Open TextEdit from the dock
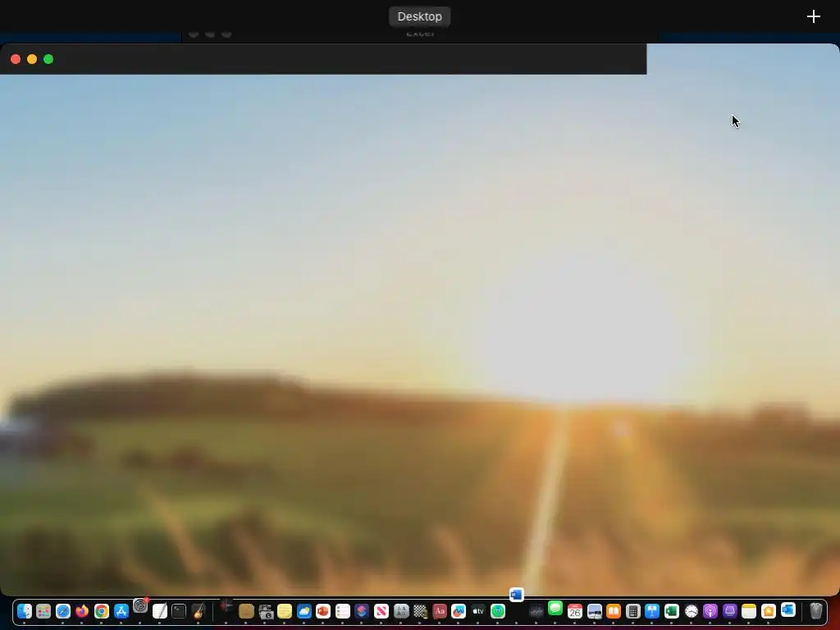Viewport: 840px width, 630px height. (x=160, y=611)
